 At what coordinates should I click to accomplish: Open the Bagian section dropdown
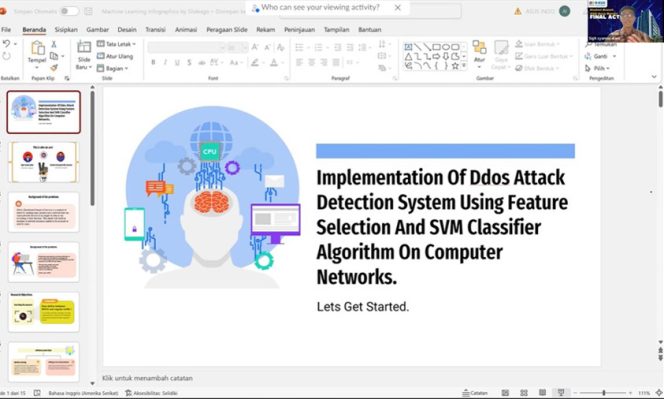112,68
